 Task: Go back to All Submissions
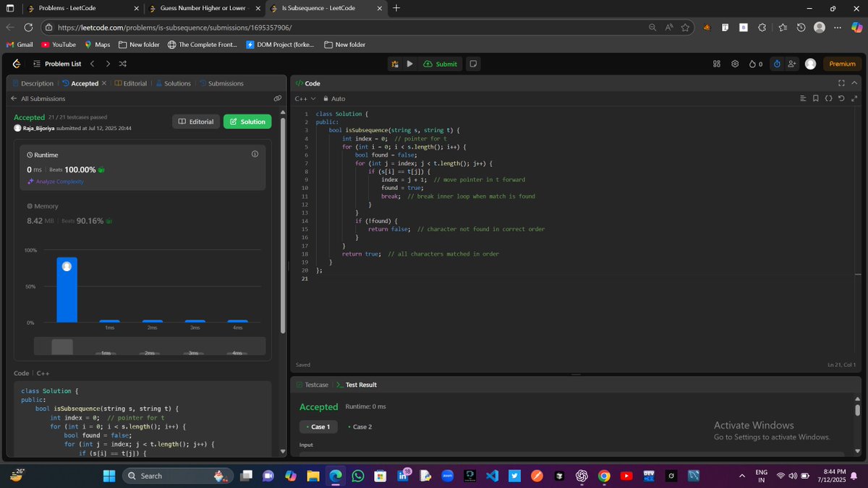point(38,98)
